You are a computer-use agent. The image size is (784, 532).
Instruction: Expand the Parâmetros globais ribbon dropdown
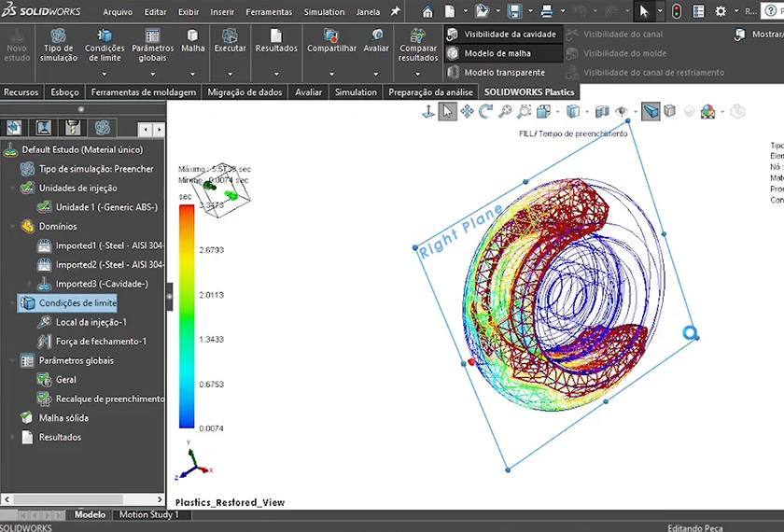(x=152, y=74)
